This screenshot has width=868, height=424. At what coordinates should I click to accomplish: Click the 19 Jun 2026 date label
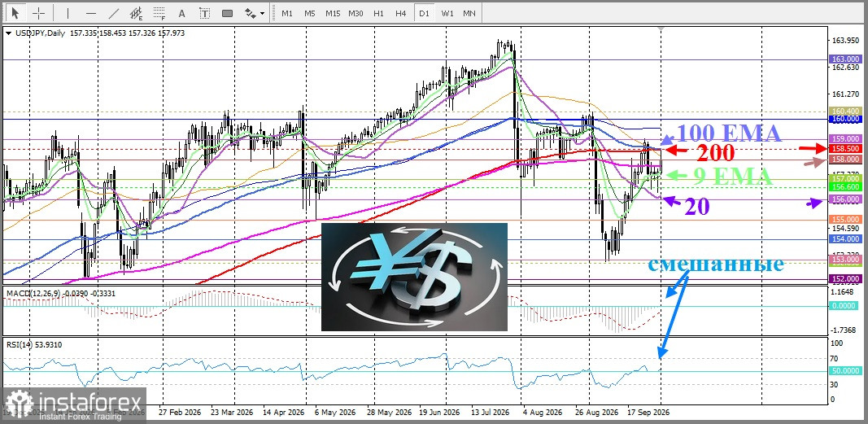(439, 413)
